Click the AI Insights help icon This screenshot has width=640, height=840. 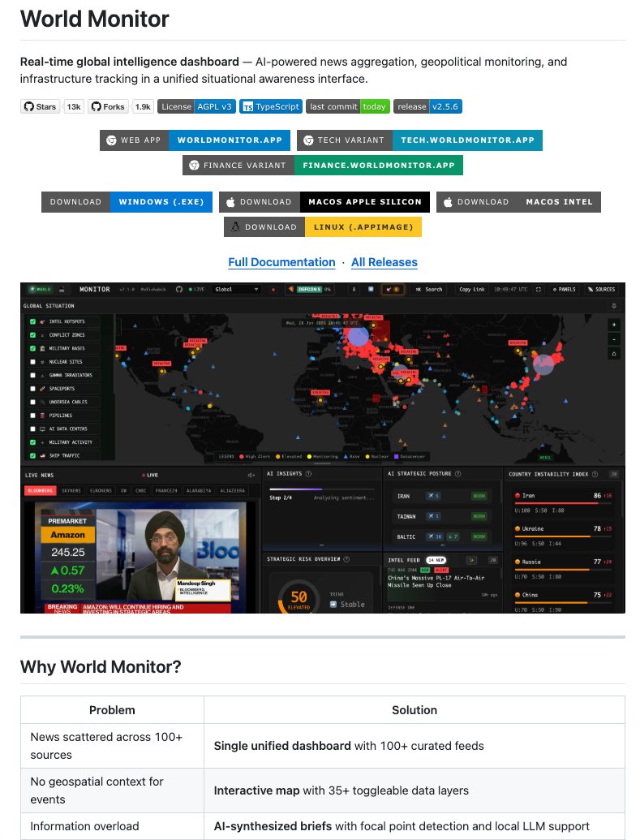308,474
